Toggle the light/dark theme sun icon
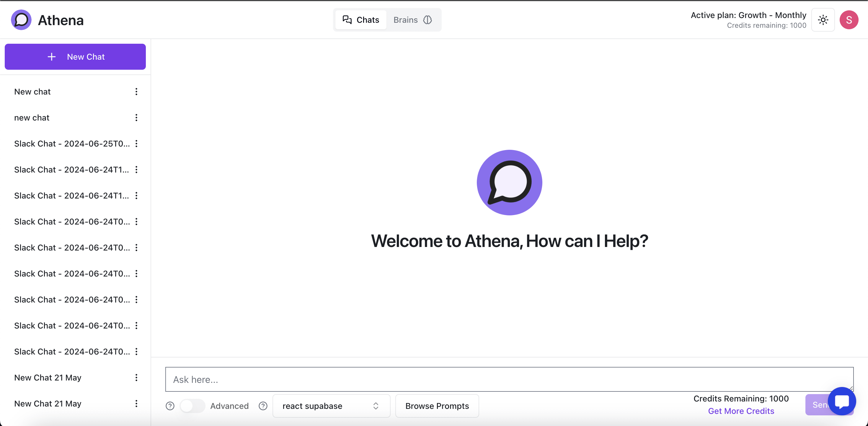 [x=823, y=20]
